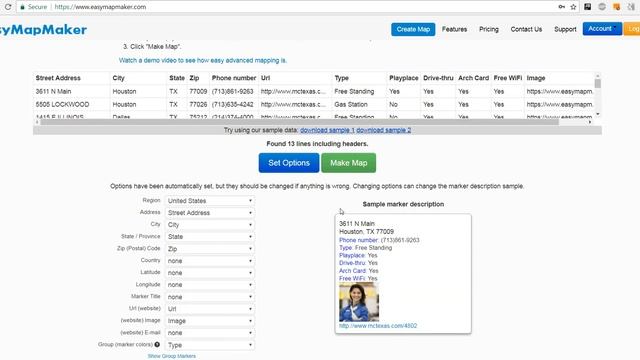Open the black square extension icon

(x=588, y=7)
